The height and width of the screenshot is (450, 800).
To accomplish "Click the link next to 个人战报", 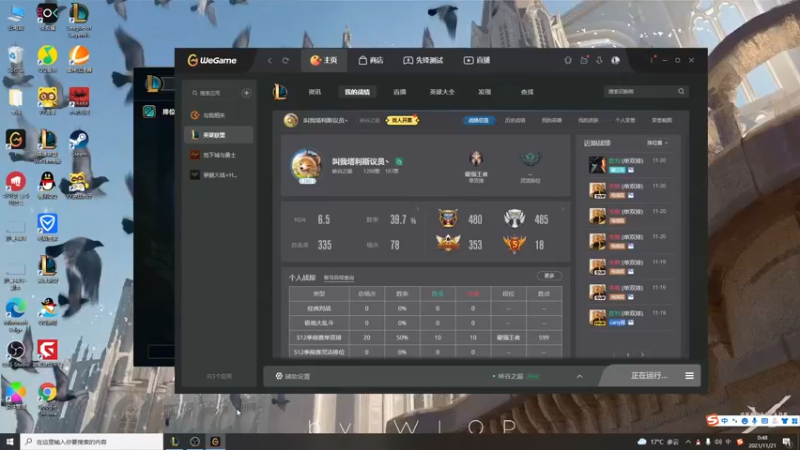I will 339,278.
